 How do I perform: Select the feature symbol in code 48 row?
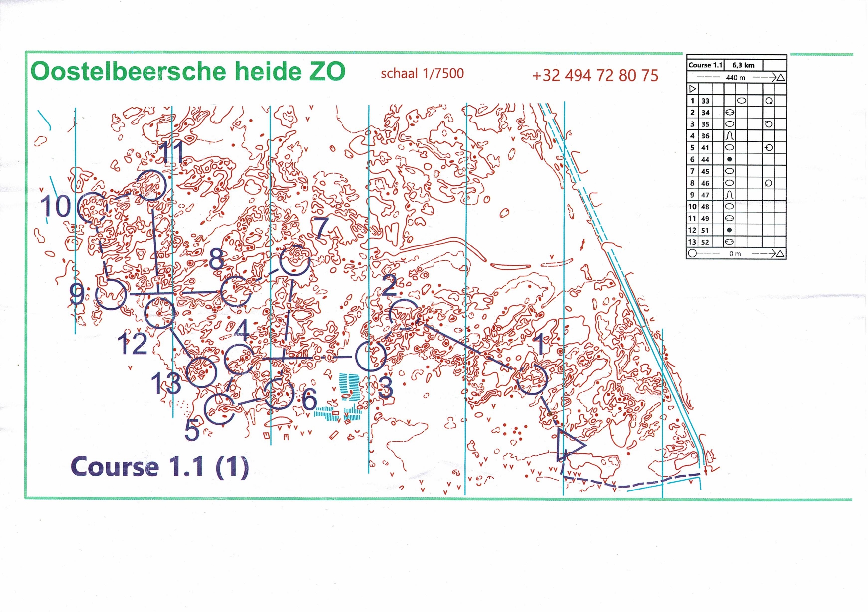click(x=730, y=206)
